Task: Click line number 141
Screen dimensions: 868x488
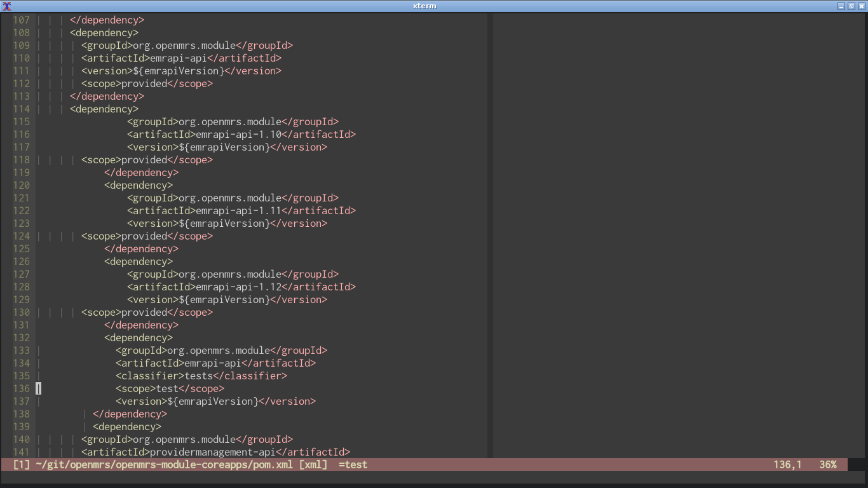Action: pyautogui.click(x=22, y=452)
